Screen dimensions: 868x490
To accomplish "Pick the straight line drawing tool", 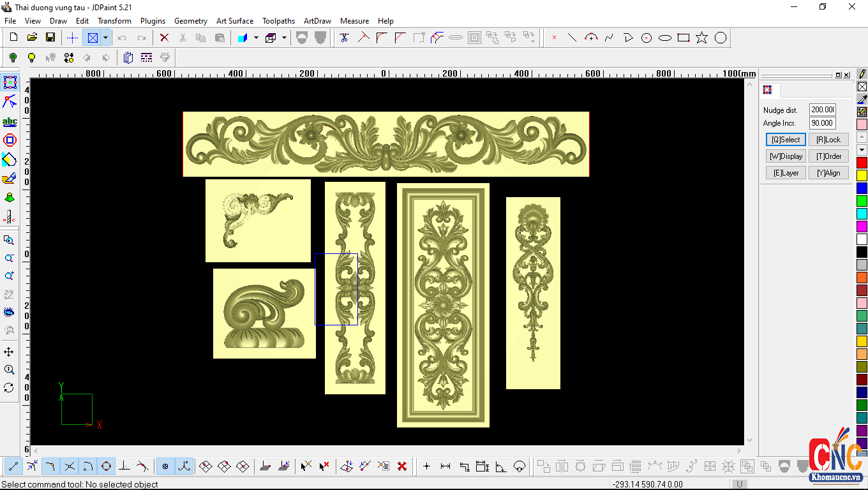I will [572, 38].
